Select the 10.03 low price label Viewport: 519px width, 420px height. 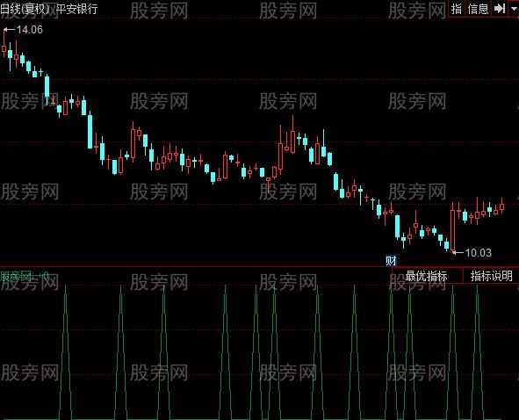tap(479, 253)
